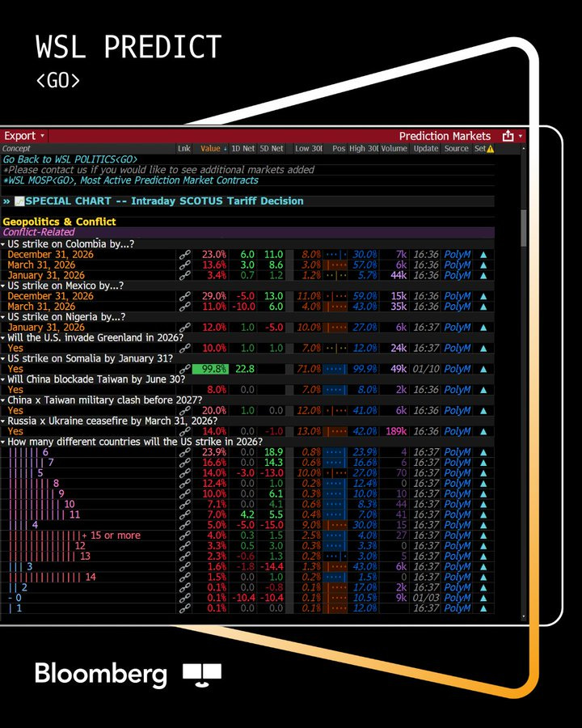Select the December 31, 2026 Mexico contract
Image resolution: width=582 pixels, height=728 pixels.
[x=50, y=296]
